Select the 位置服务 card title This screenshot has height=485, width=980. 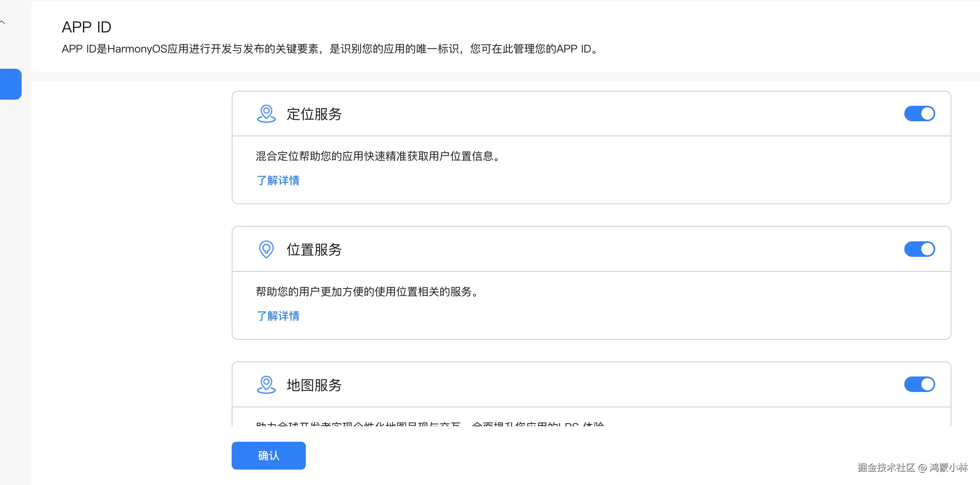pos(314,249)
